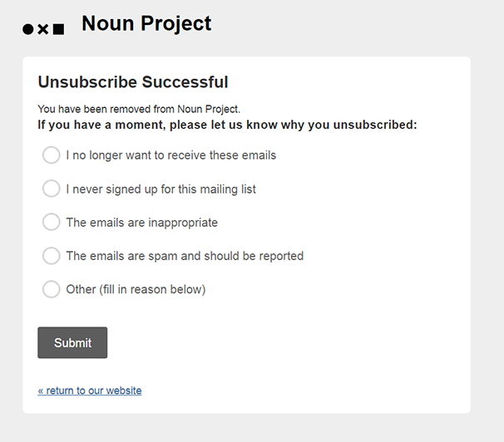Click the 'Other (fill in reason below)' label
The image size is (504, 442).
click(x=136, y=289)
